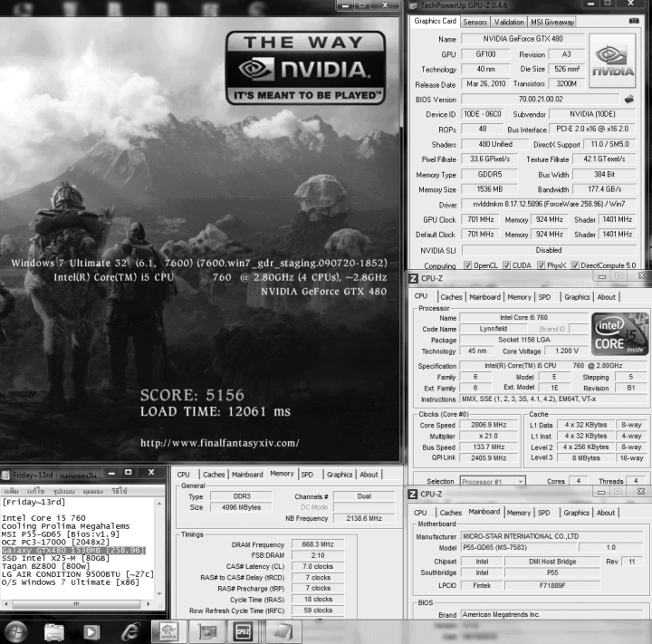Viewport: 652px width, 644px height.
Task: Click the notepad scroll left arrow
Action: (5, 603)
